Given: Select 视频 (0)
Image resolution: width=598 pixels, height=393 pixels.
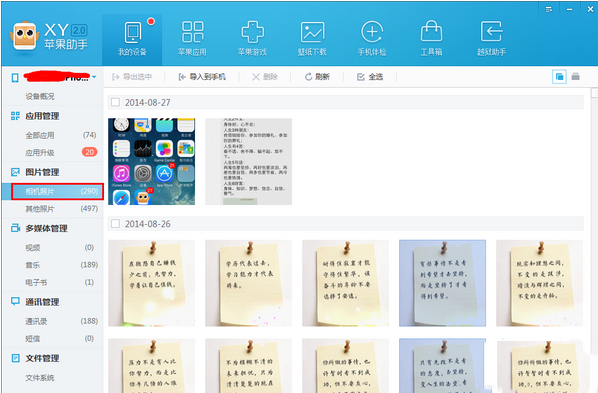Looking at the screenshot, I should coord(53,248).
